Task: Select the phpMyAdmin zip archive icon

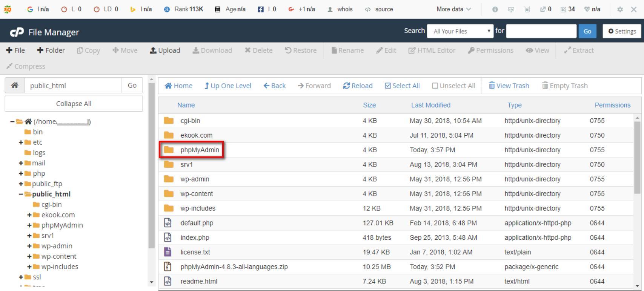Action: [x=168, y=266]
